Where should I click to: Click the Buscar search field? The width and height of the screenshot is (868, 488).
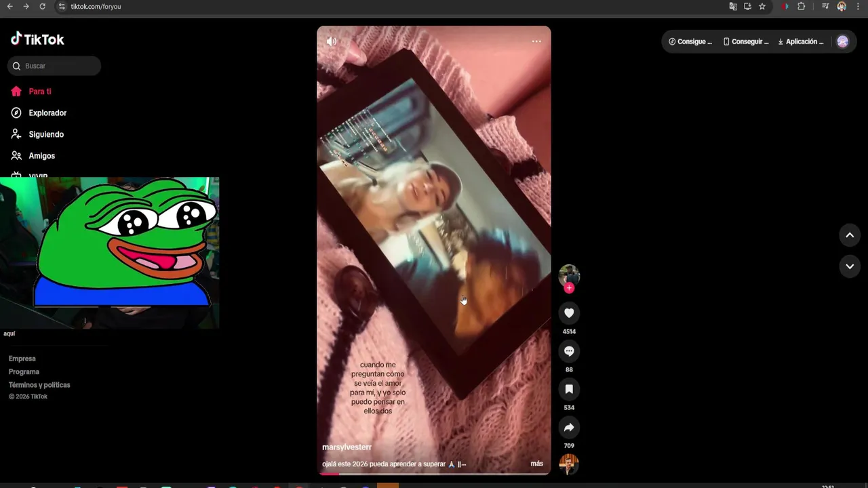54,66
